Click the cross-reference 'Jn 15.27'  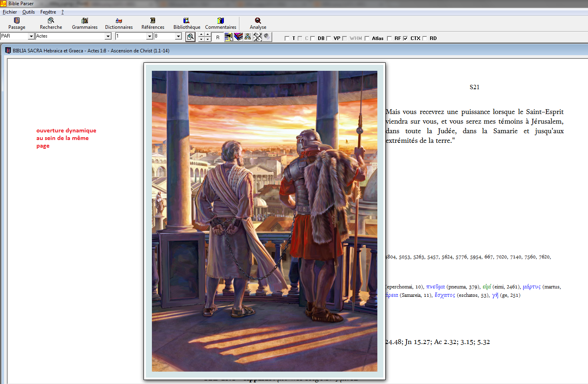[418, 342]
